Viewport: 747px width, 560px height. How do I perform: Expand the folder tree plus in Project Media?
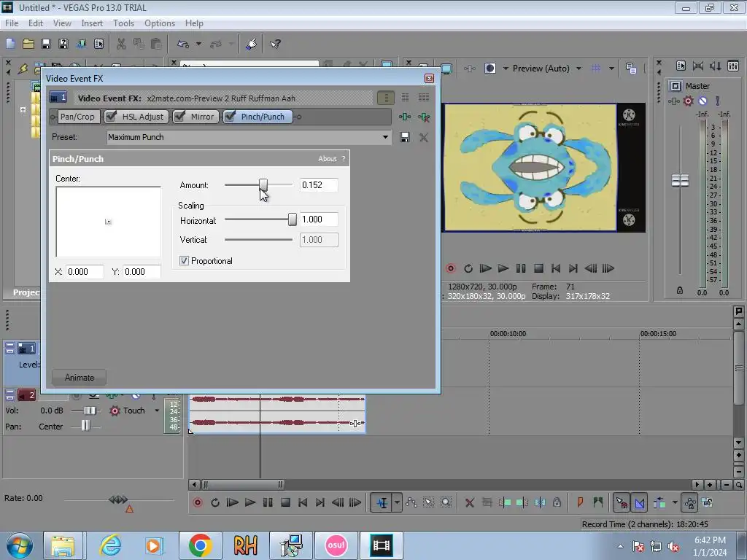(x=23, y=109)
